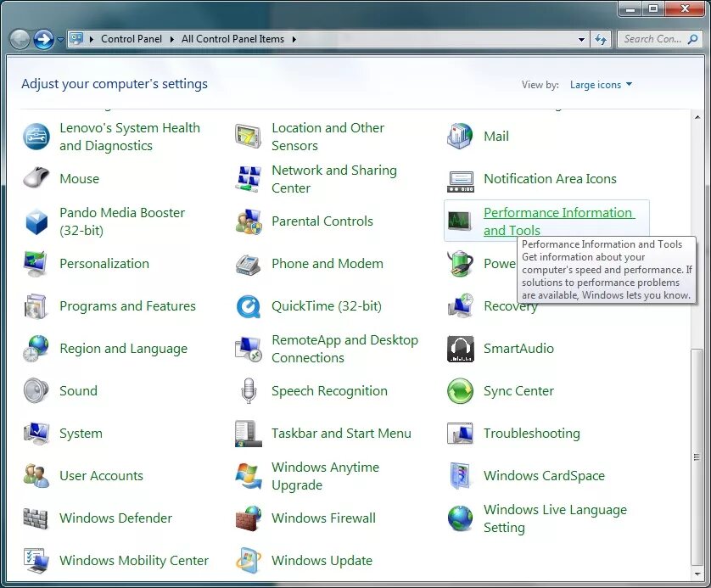Click the Parental Controls icon
The width and height of the screenshot is (711, 588).
coord(249,221)
